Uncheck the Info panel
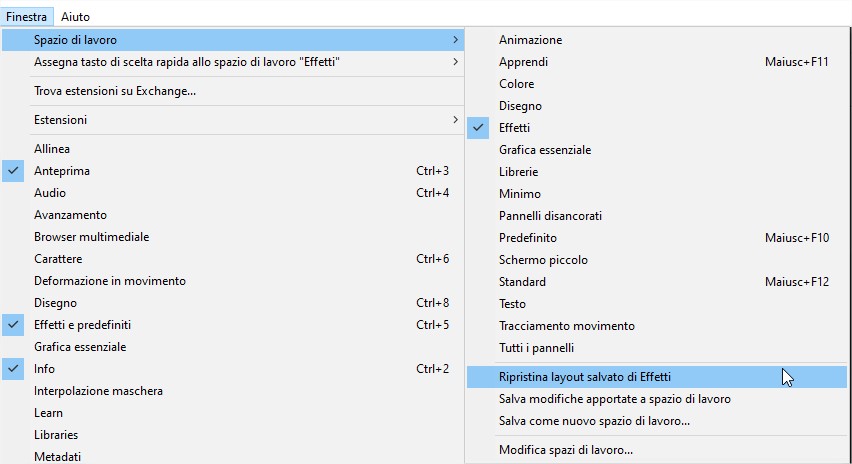This screenshot has height=464, width=852. click(x=44, y=369)
